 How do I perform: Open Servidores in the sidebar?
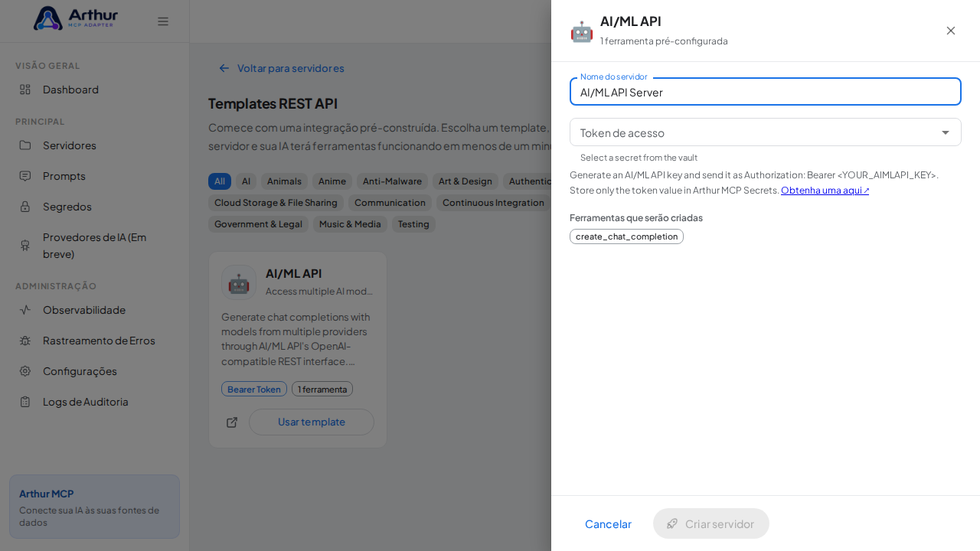click(x=95, y=145)
